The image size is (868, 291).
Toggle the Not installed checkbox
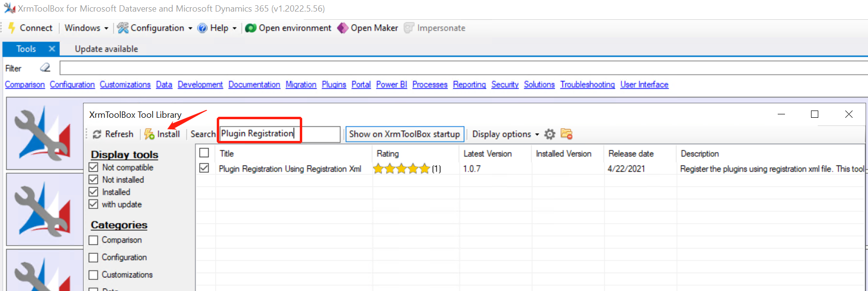(94, 180)
